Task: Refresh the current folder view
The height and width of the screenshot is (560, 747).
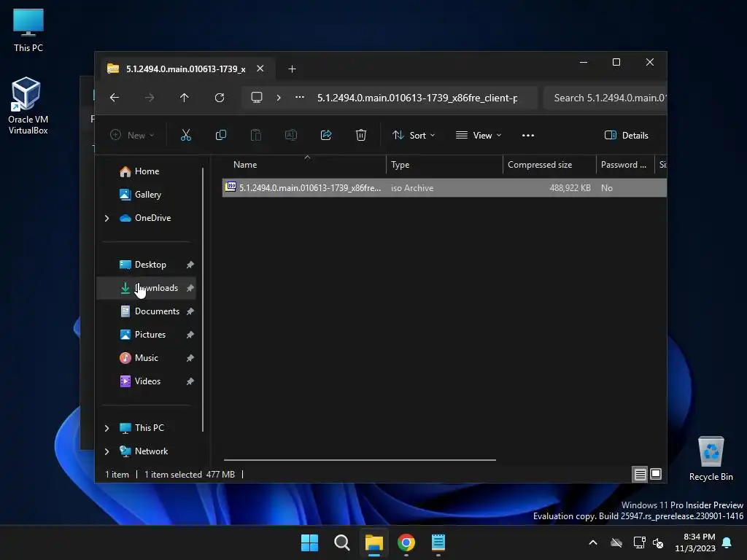Action: (x=219, y=98)
